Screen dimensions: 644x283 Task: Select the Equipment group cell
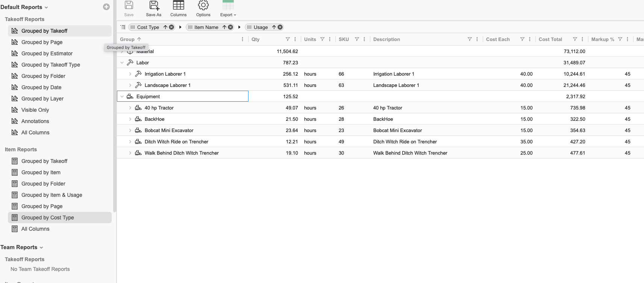pos(183,96)
